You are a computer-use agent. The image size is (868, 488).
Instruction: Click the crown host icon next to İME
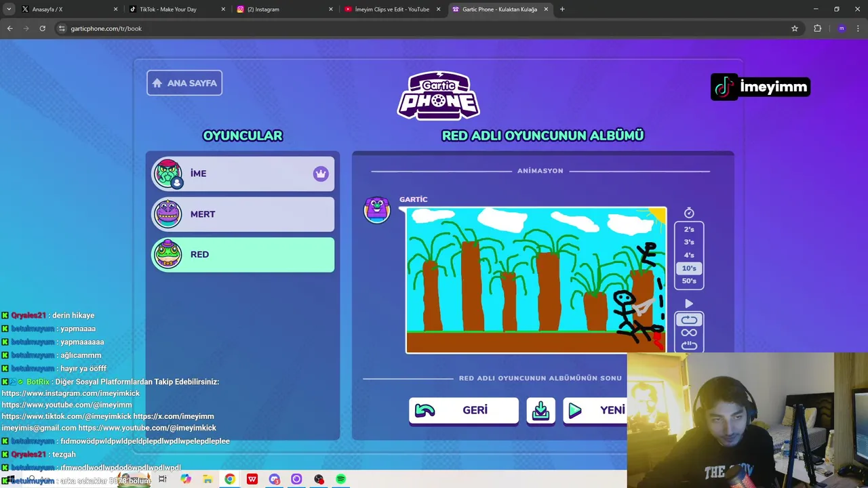tap(321, 174)
